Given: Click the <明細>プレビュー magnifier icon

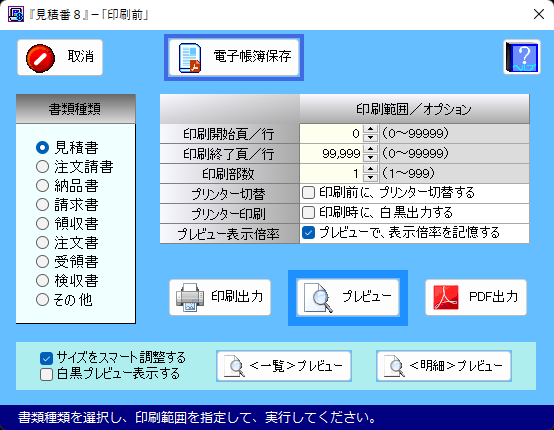Looking at the screenshot, I should pyautogui.click(x=394, y=366).
